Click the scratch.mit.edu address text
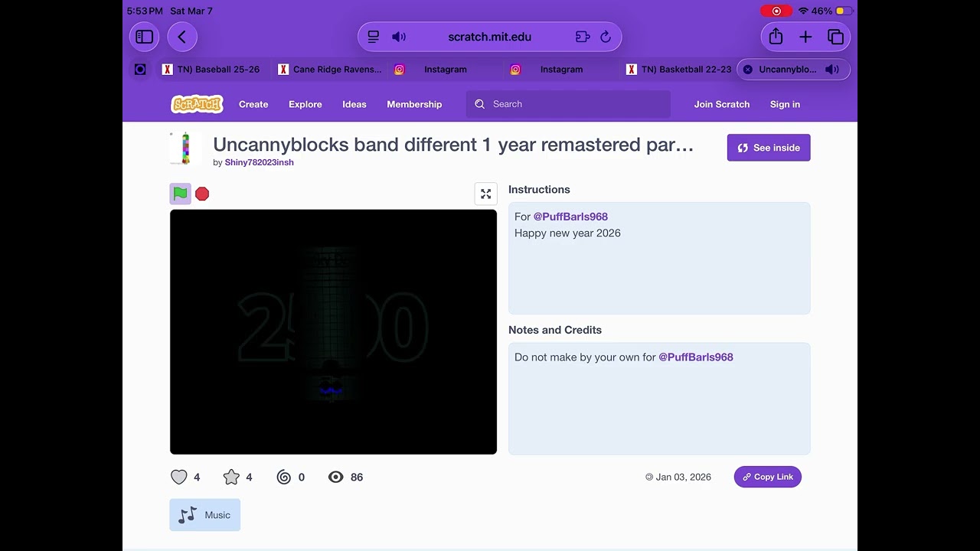This screenshot has width=980, height=551. 489,37
